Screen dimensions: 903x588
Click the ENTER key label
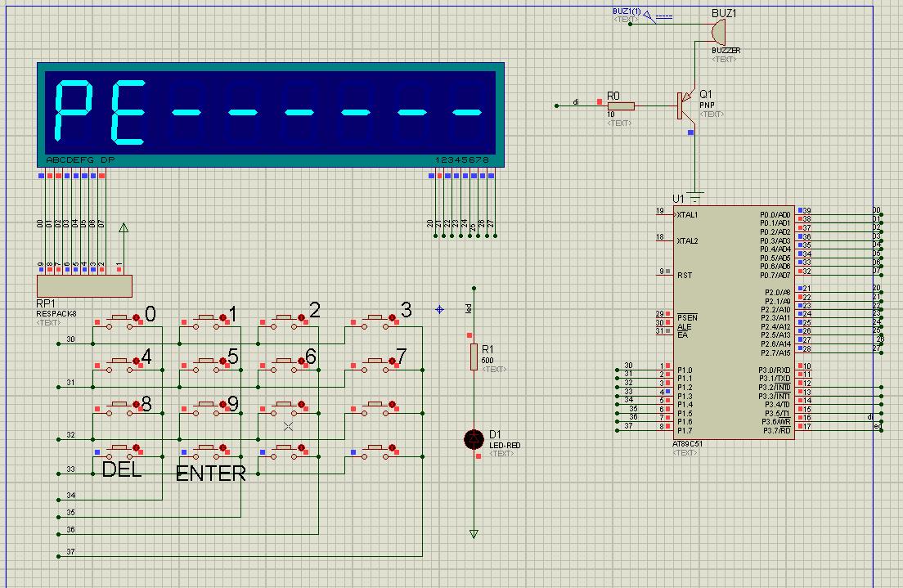point(211,474)
